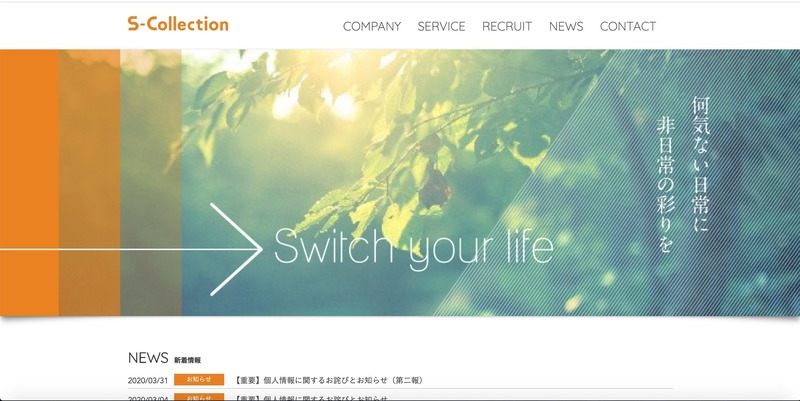The width and height of the screenshot is (800, 401).
Task: Open the COMPANY menu item
Action: tap(372, 27)
